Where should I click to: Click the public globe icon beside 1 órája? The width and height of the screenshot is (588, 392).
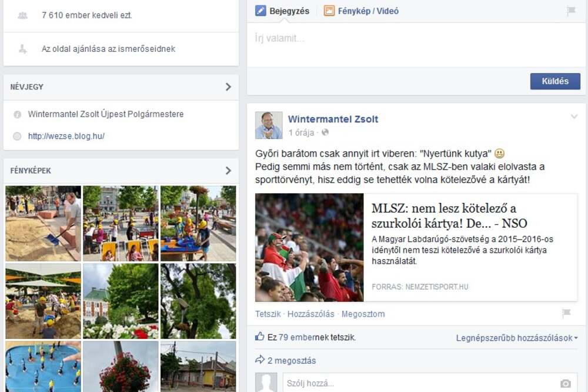[325, 132]
